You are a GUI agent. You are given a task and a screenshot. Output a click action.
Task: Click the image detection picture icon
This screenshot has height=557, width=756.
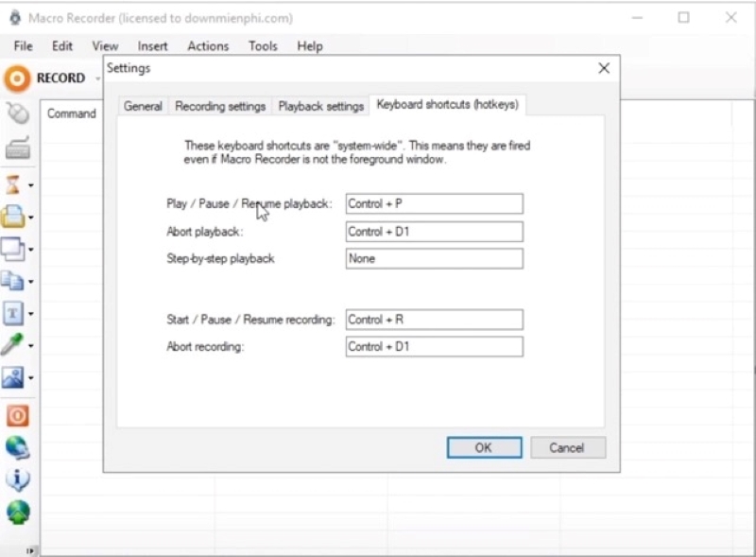(x=13, y=377)
